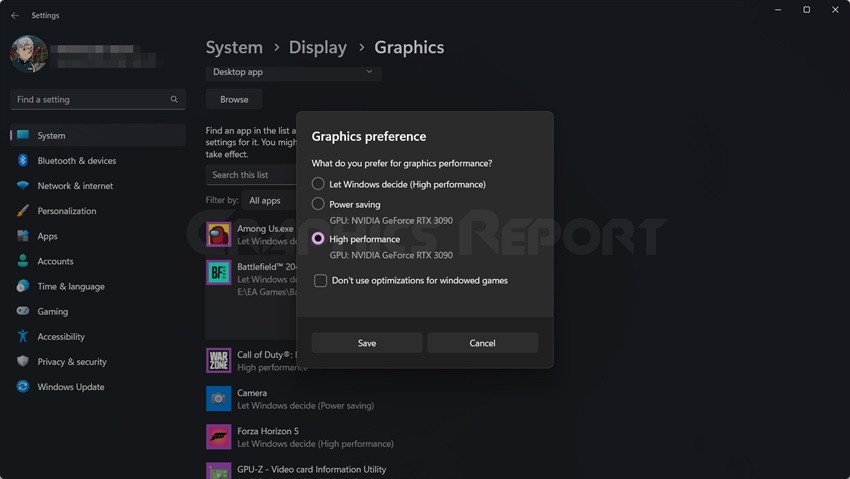Image resolution: width=850 pixels, height=479 pixels.
Task: Click the Apps icon in sidebar
Action: [23, 236]
